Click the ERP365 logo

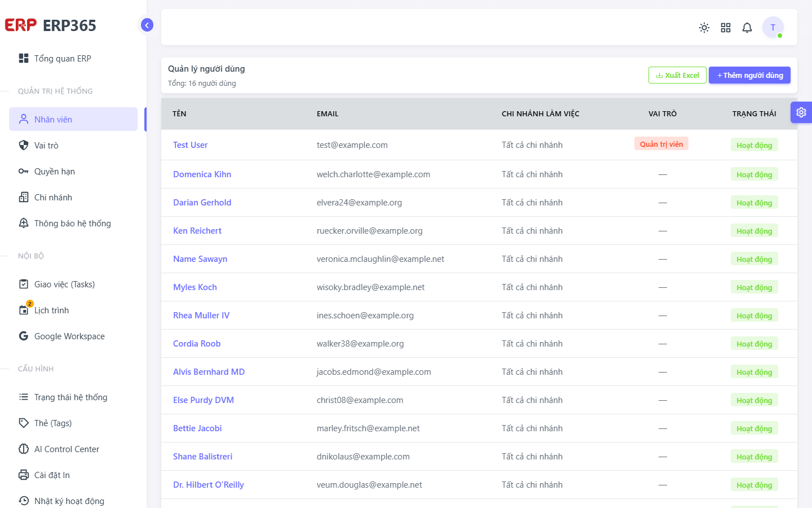pyautogui.click(x=50, y=25)
